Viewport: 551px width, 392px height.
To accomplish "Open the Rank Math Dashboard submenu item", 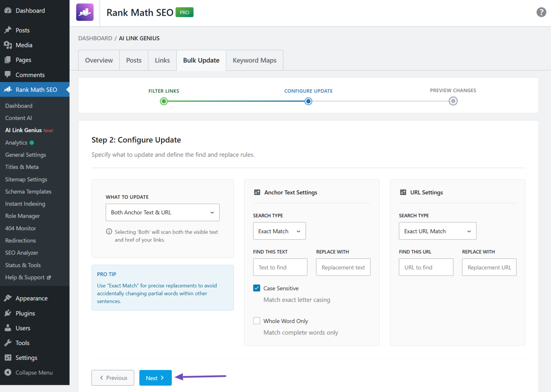I will 19,105.
